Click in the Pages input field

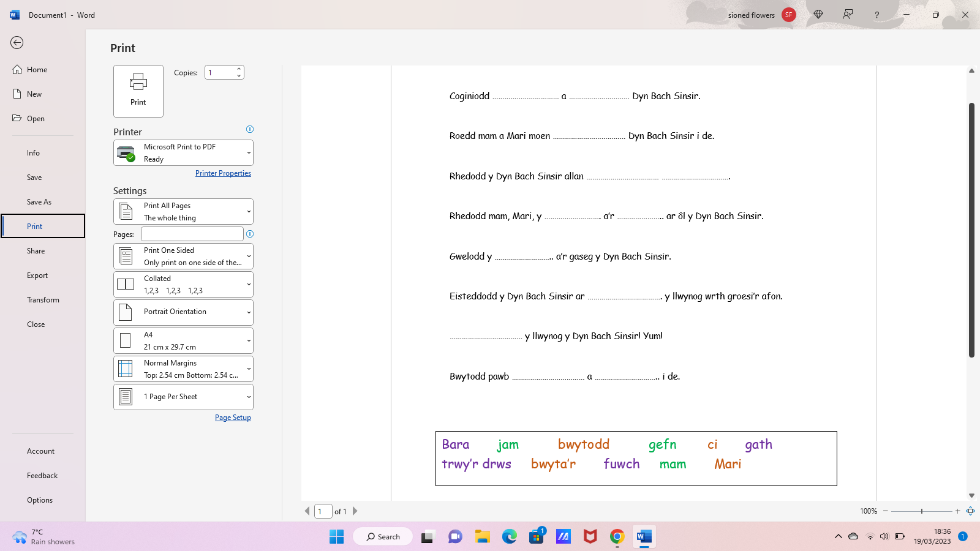192,234
